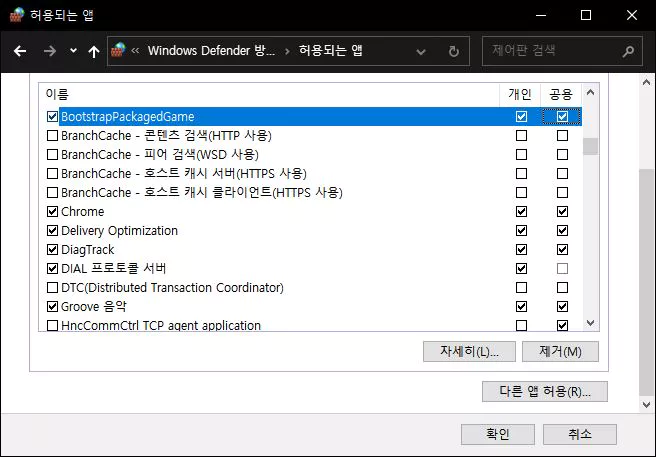Image resolution: width=656 pixels, height=457 pixels.
Task: Click the search magnifier icon
Action: click(x=628, y=51)
